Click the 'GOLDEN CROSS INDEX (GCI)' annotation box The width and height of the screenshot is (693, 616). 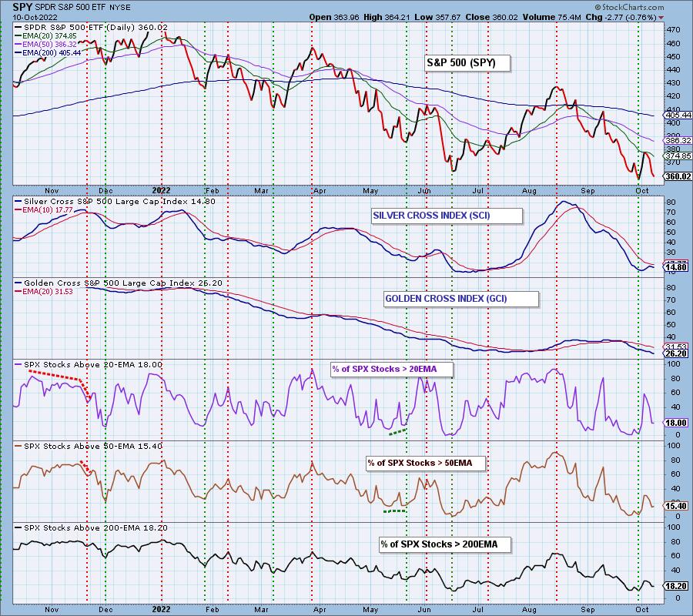point(461,299)
